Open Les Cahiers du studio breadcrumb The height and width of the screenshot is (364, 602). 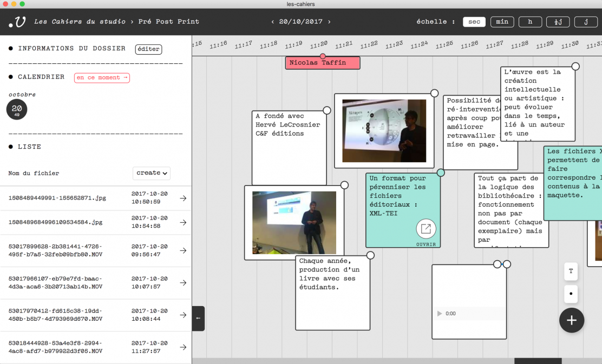(x=80, y=22)
